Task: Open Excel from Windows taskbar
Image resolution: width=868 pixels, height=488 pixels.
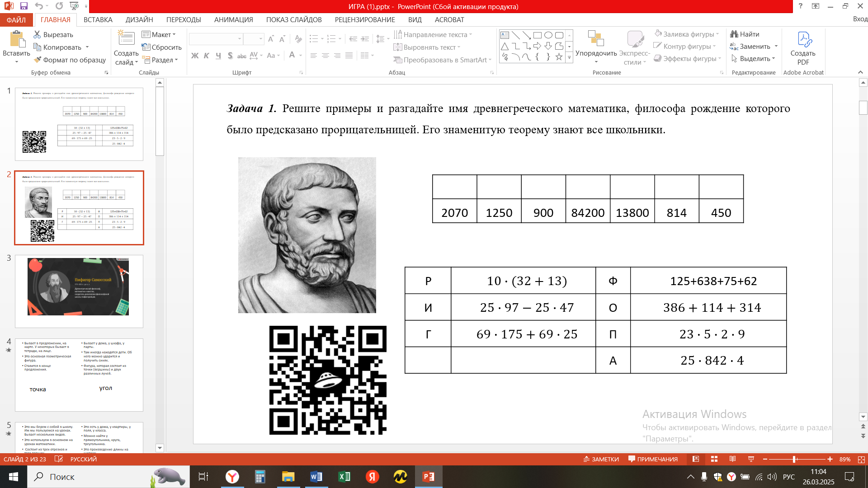Action: (344, 477)
